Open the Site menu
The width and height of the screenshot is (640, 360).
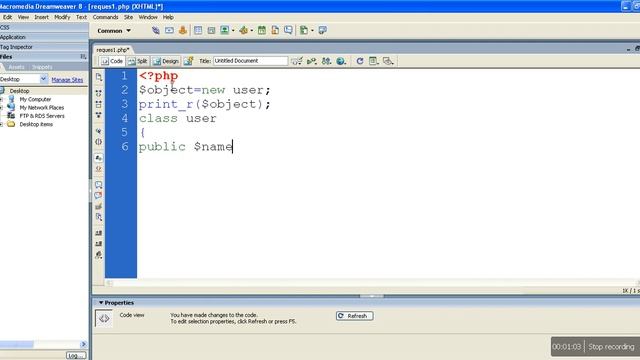pyautogui.click(x=128, y=17)
